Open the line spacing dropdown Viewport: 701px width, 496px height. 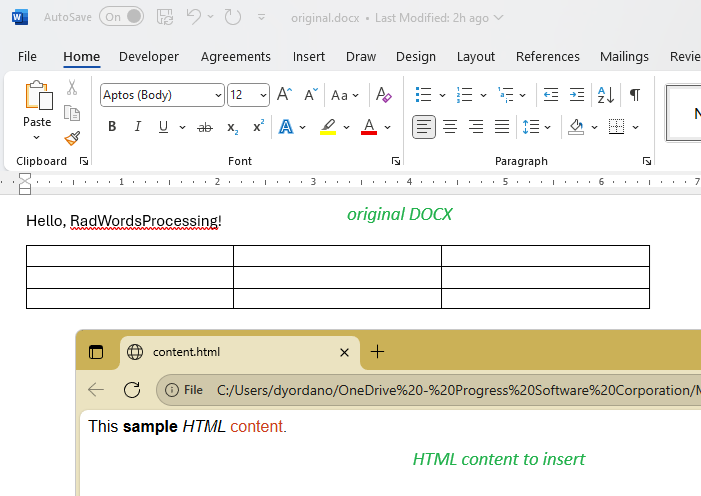coord(547,127)
